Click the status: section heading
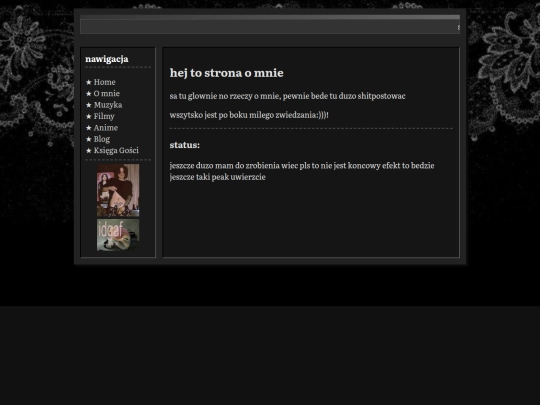The image size is (540, 405). coord(185,145)
